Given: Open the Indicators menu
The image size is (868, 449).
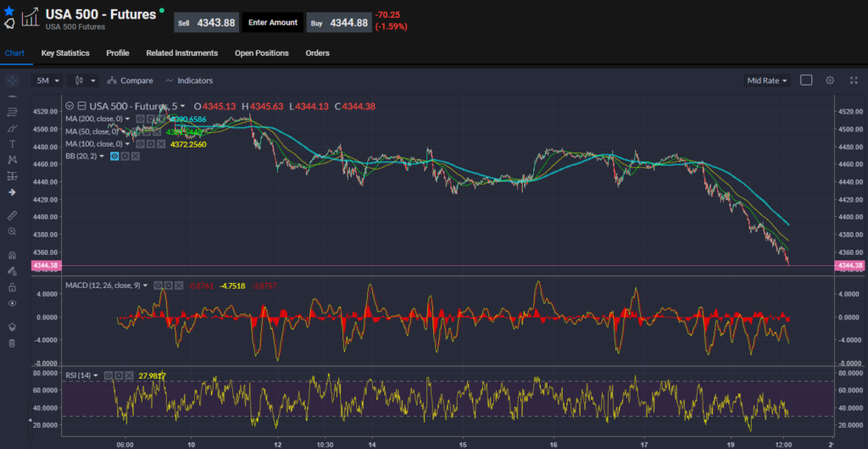Looking at the screenshot, I should (x=189, y=80).
